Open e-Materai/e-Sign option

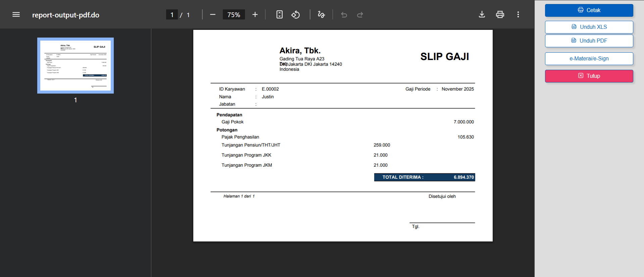[x=589, y=59]
